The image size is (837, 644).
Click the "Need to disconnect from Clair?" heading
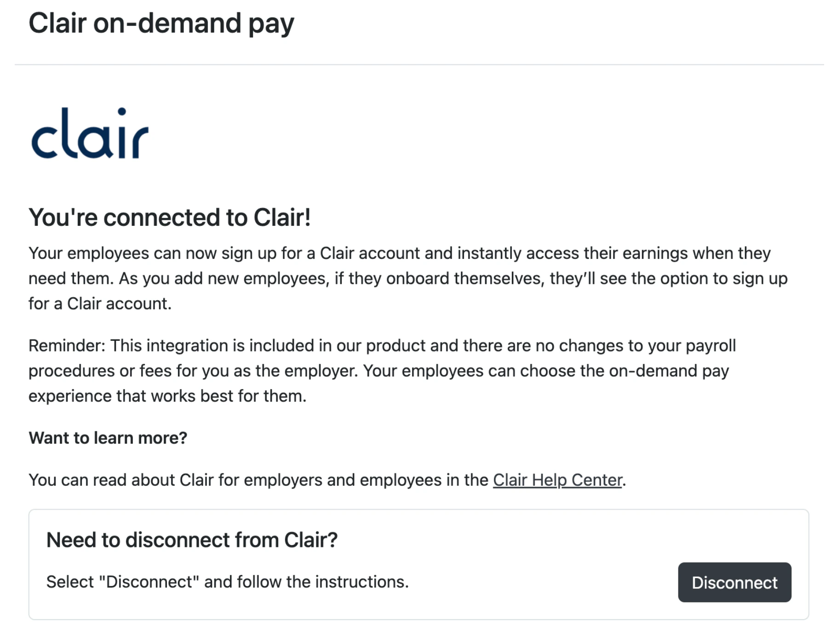192,540
